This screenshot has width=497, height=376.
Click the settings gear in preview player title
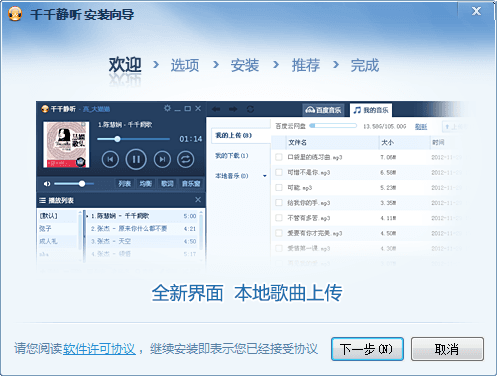[167, 108]
